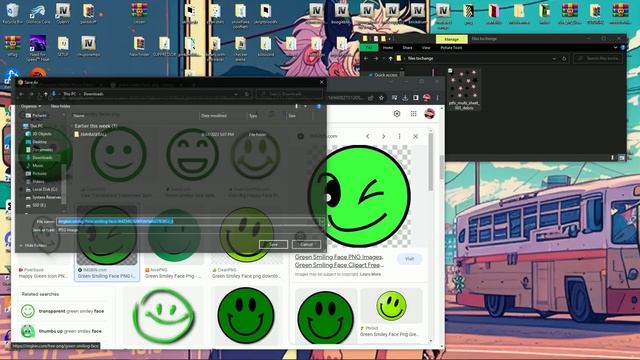Viewport: 640px width, 360px height.
Task: Open the Explorer quick access toolbar dropdown
Action: coord(390,39)
